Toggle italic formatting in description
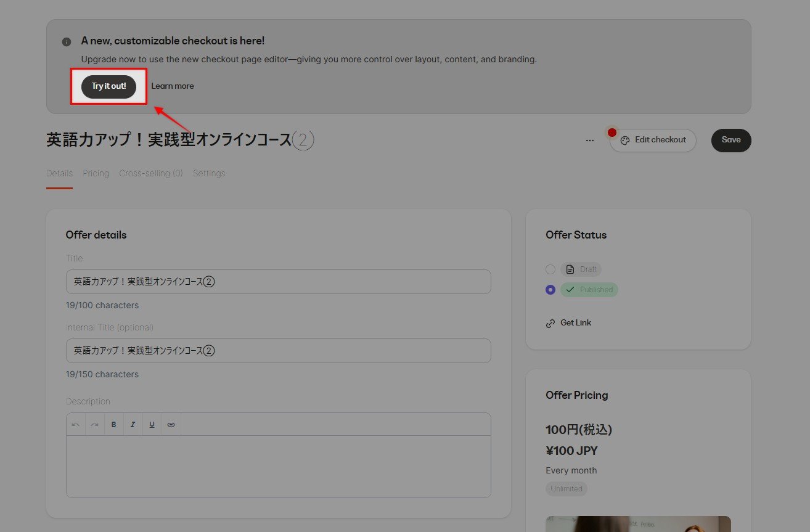This screenshot has height=532, width=810. tap(133, 425)
